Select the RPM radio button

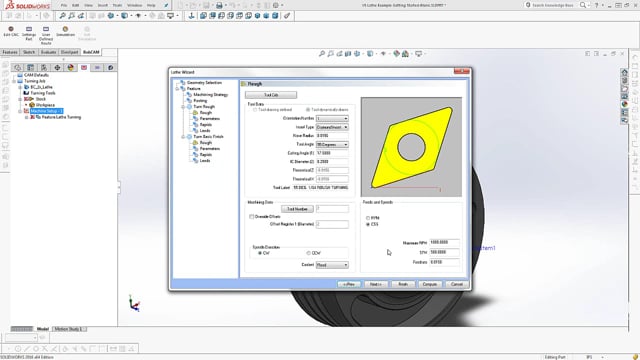tap(368, 218)
